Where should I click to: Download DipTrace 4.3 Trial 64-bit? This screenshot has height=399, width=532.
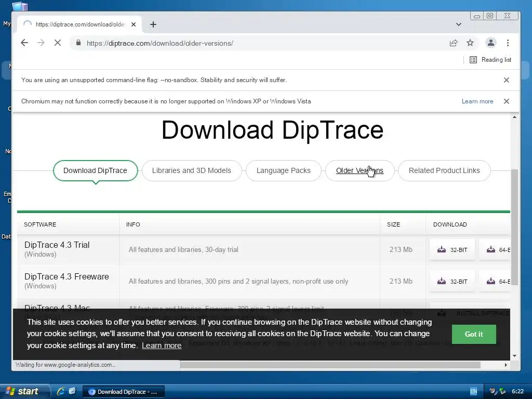(495, 250)
